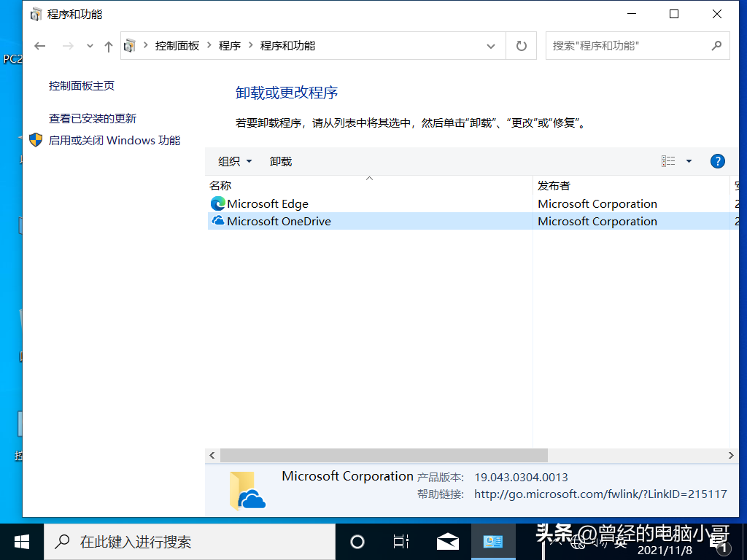Viewport: 747px width, 560px height.
Task: Select 程序 breadcrumb in address bar
Action: click(x=230, y=46)
